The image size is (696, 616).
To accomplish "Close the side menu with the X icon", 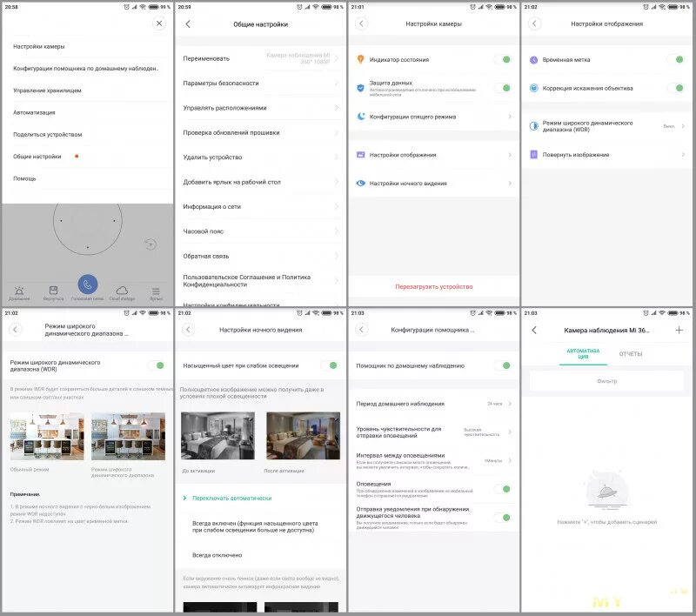I will pos(159,23).
